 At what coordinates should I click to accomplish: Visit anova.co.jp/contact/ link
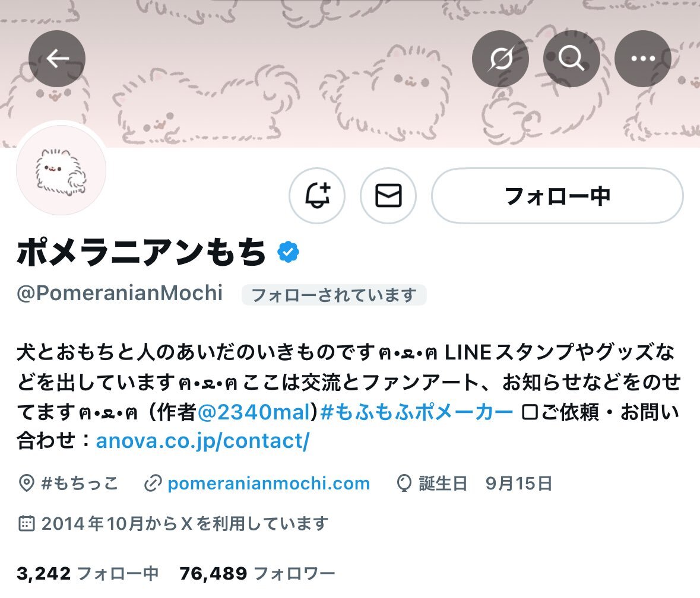coord(202,441)
